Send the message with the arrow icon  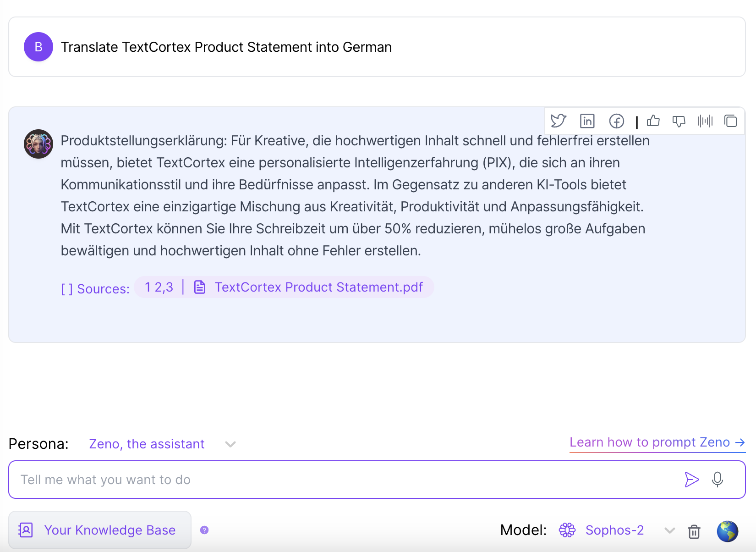click(692, 480)
